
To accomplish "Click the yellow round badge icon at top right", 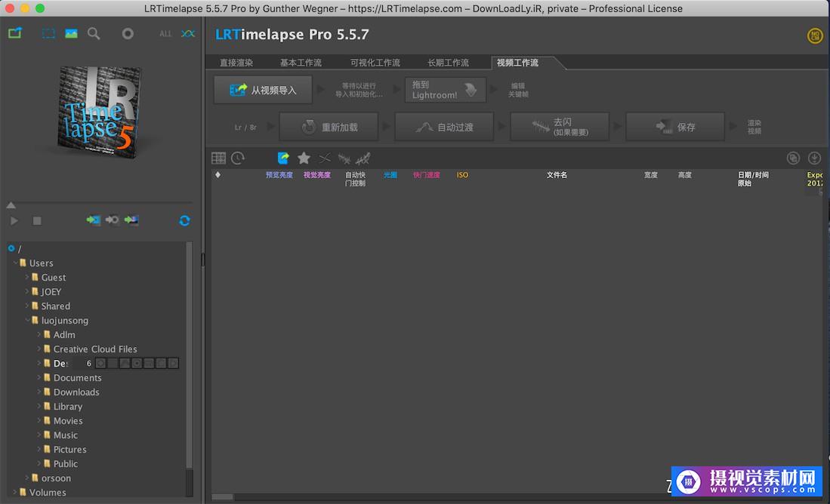I will [815, 36].
